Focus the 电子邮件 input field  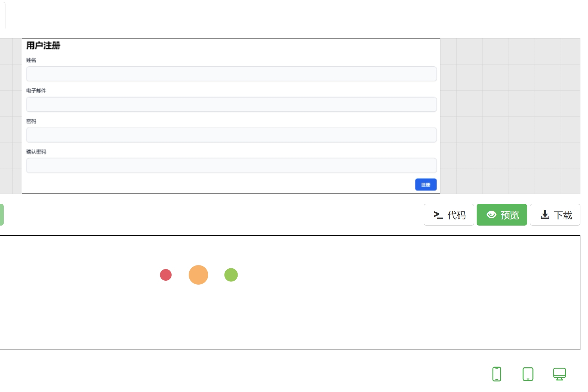[x=231, y=104]
